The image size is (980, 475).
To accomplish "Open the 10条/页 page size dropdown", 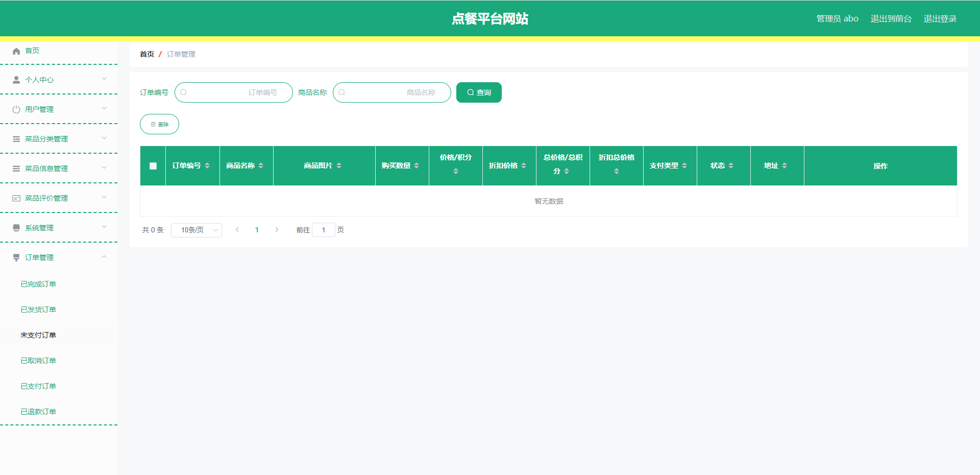I will pos(197,230).
